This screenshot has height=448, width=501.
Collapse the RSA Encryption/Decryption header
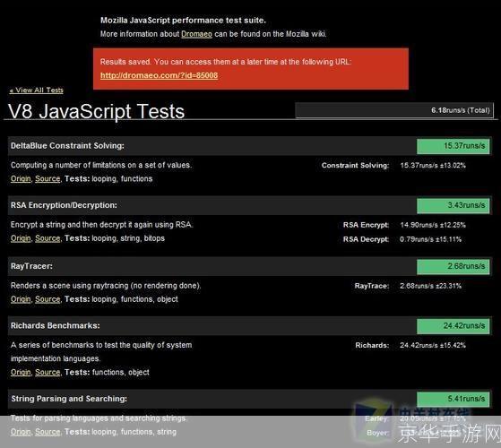250,205
